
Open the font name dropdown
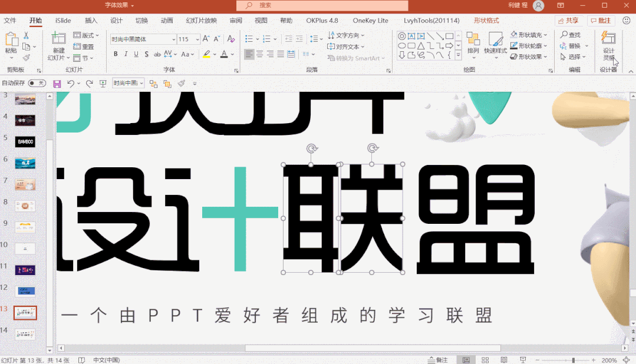coord(174,39)
